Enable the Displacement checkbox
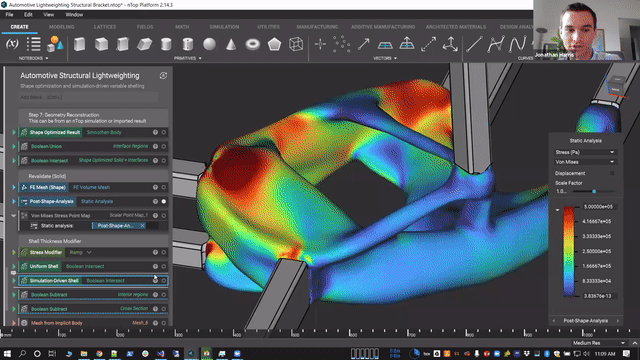640x360 pixels. 612,173
